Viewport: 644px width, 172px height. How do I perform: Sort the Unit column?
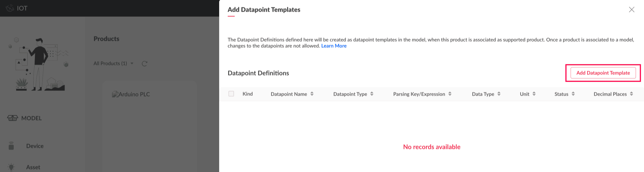coord(534,94)
